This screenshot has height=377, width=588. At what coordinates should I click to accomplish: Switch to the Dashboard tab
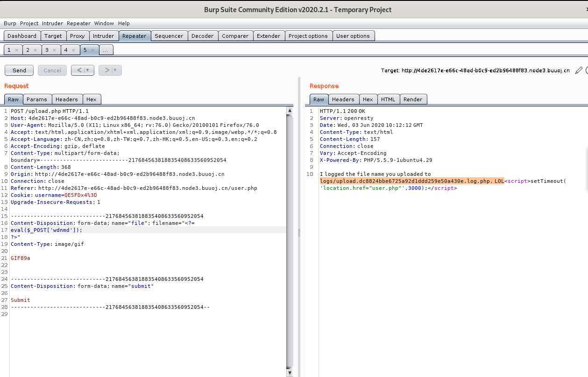22,36
